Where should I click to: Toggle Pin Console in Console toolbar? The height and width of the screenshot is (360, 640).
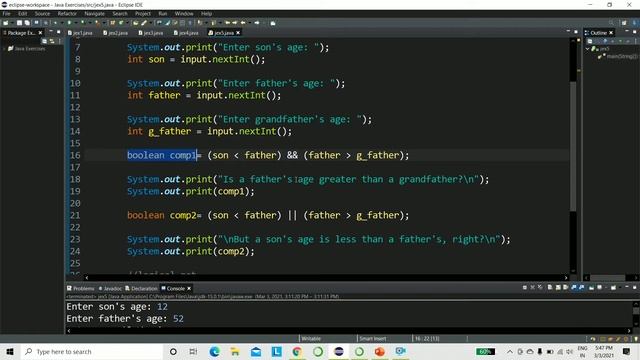591,288
